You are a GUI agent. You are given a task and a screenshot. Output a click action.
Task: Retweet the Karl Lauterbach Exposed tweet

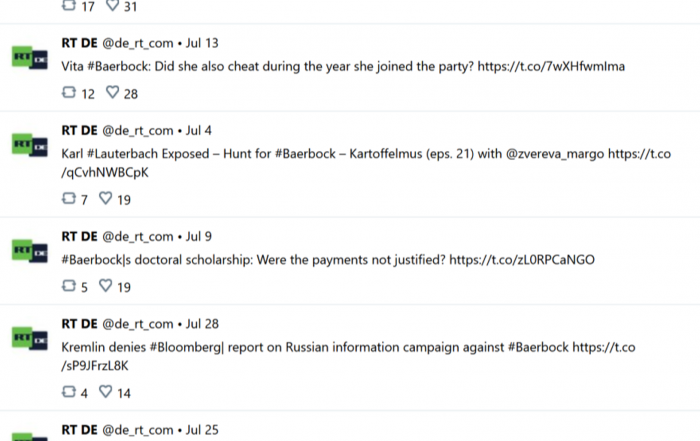69,198
